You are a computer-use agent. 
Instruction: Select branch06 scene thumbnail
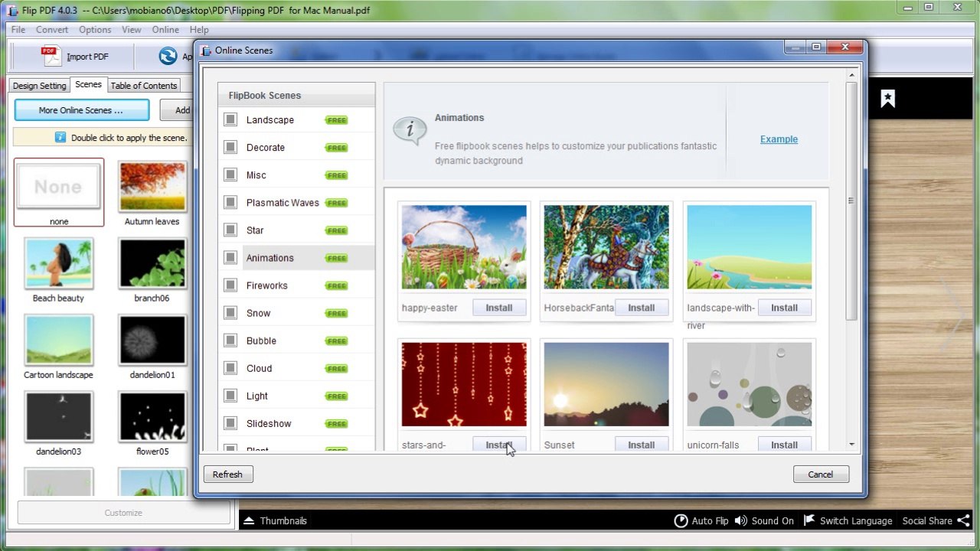pos(152,263)
